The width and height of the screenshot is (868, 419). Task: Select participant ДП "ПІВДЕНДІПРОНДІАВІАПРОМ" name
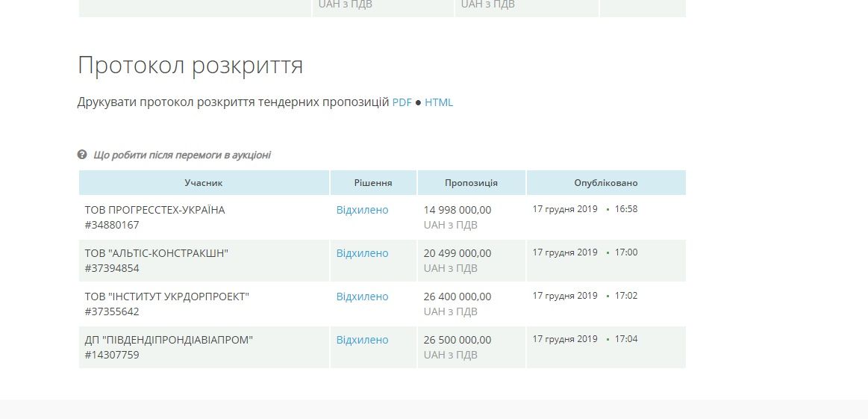[169, 340]
